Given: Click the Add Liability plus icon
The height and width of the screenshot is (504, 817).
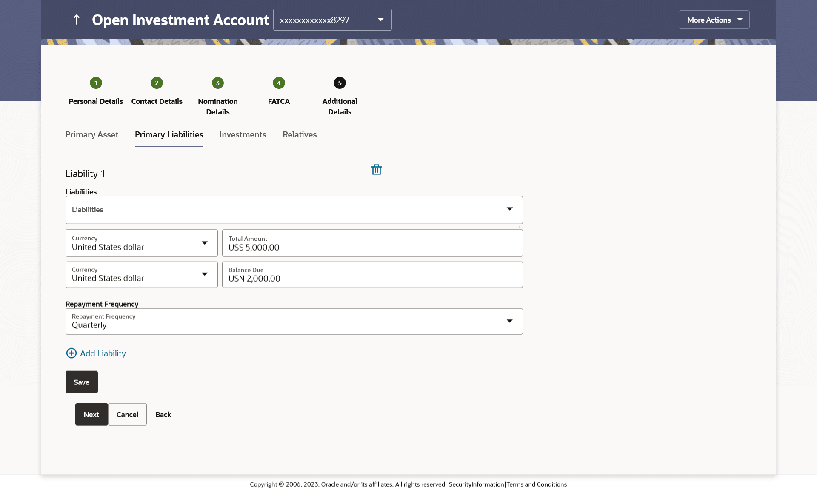Looking at the screenshot, I should (71, 353).
